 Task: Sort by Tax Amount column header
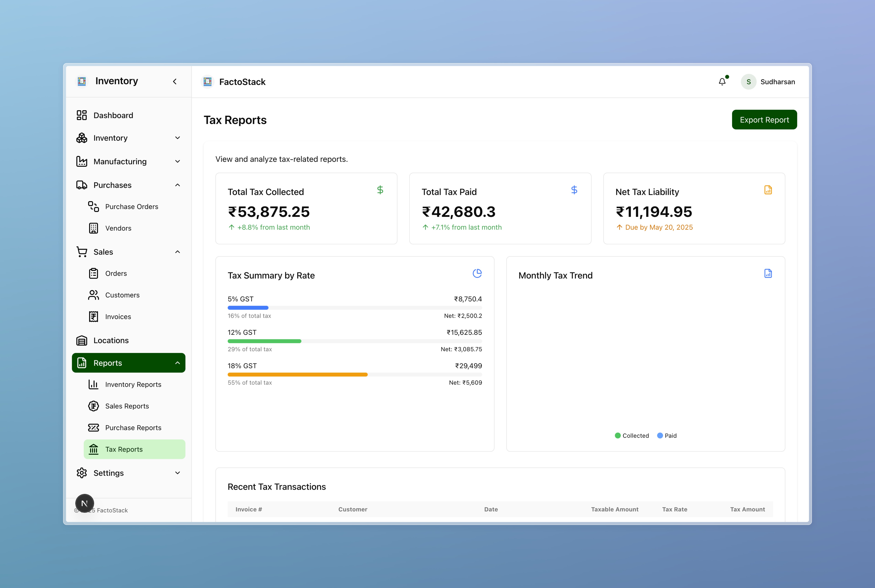[747, 509]
